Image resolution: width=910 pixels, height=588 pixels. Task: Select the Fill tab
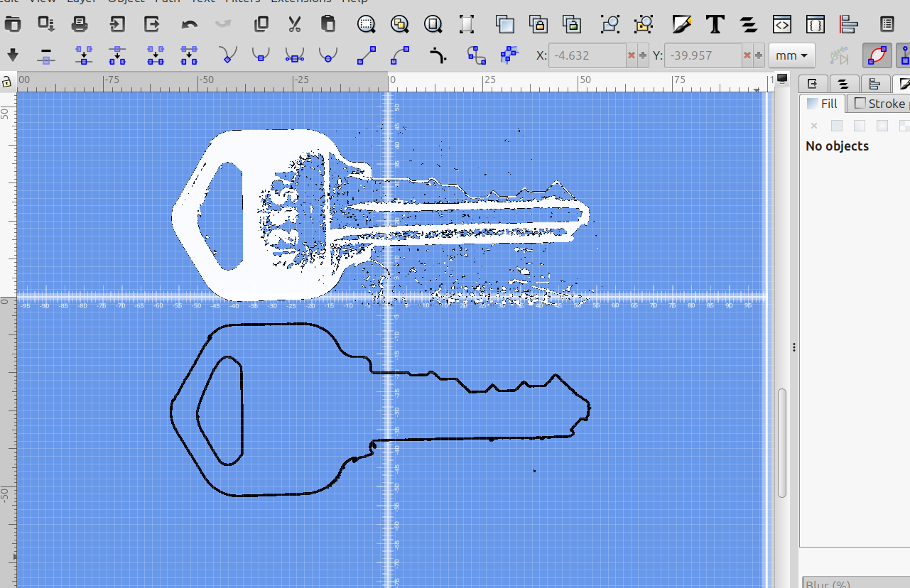coord(823,104)
